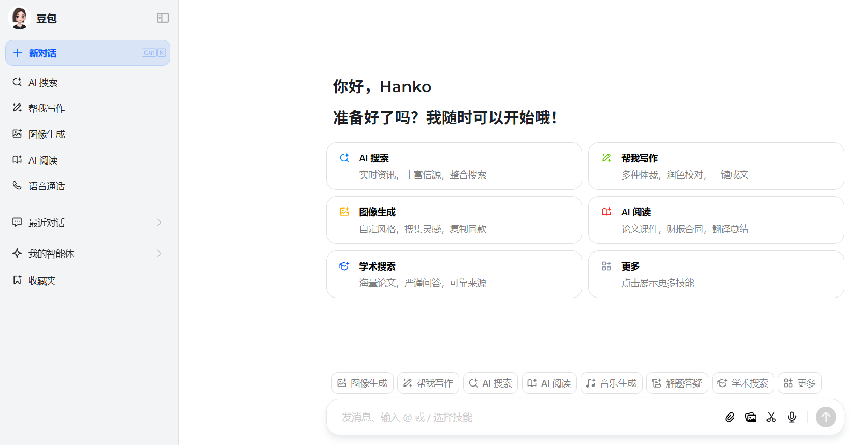Select the 解题答疑 skill chip
This screenshot has height=445, width=868.
[x=677, y=383]
